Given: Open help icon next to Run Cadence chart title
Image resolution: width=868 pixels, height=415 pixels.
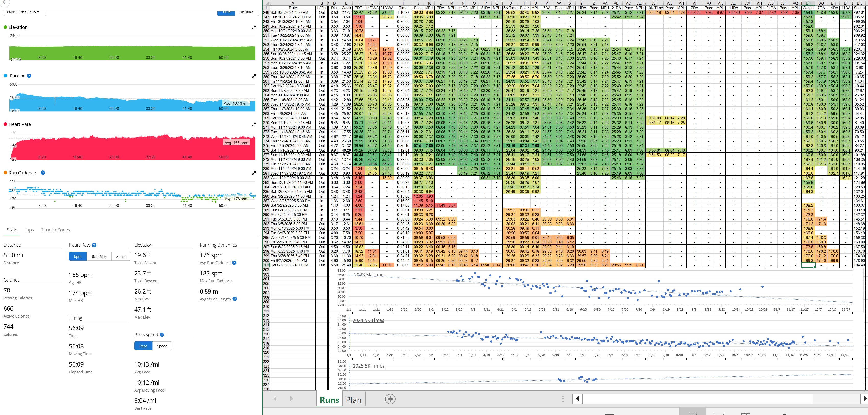Looking at the screenshot, I should point(43,173).
